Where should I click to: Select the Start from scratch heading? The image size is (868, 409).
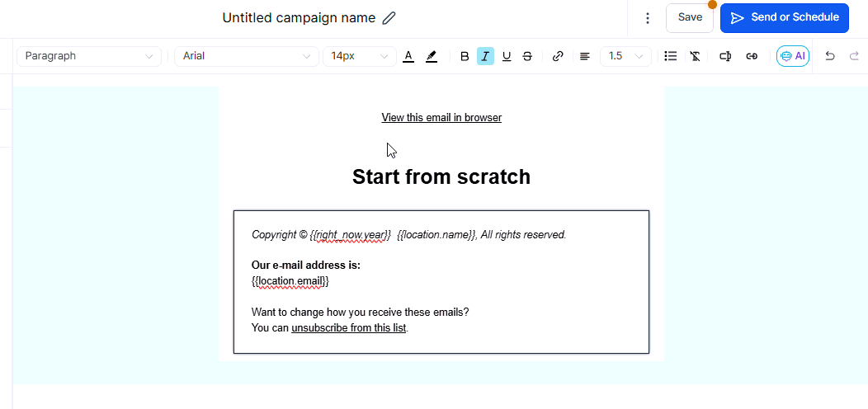[x=441, y=176]
